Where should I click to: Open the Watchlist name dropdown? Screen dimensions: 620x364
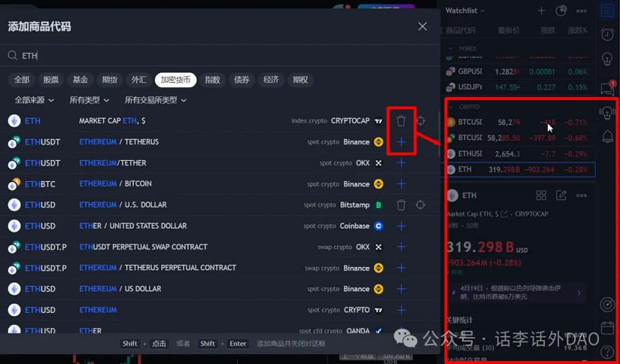(x=465, y=11)
